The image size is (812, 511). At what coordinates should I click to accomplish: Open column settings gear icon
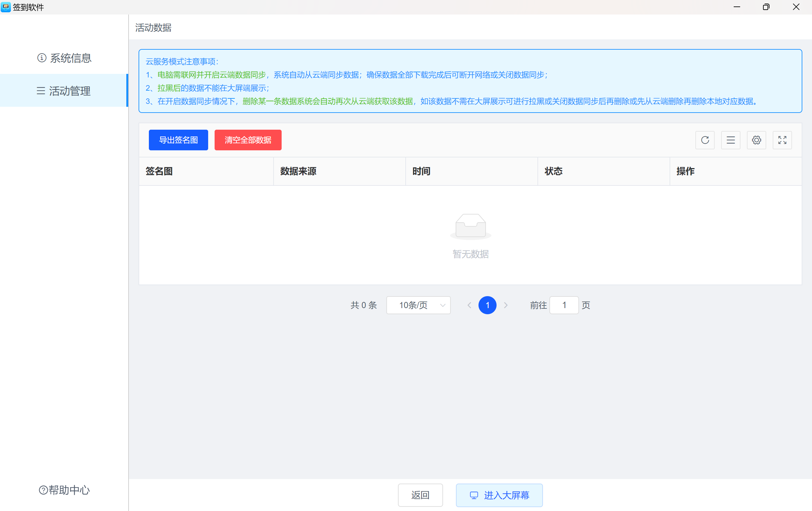coord(756,140)
